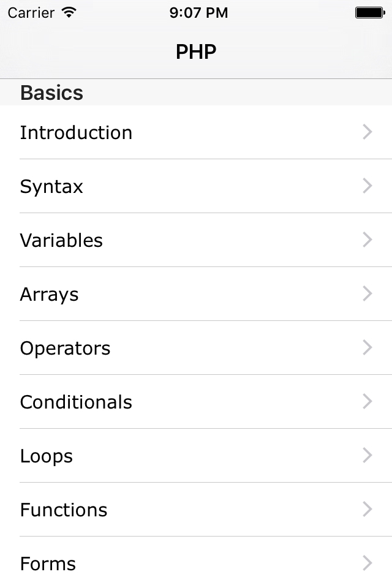Image resolution: width=392 pixels, height=588 pixels.
Task: Open the Loops topic
Action: point(46,456)
